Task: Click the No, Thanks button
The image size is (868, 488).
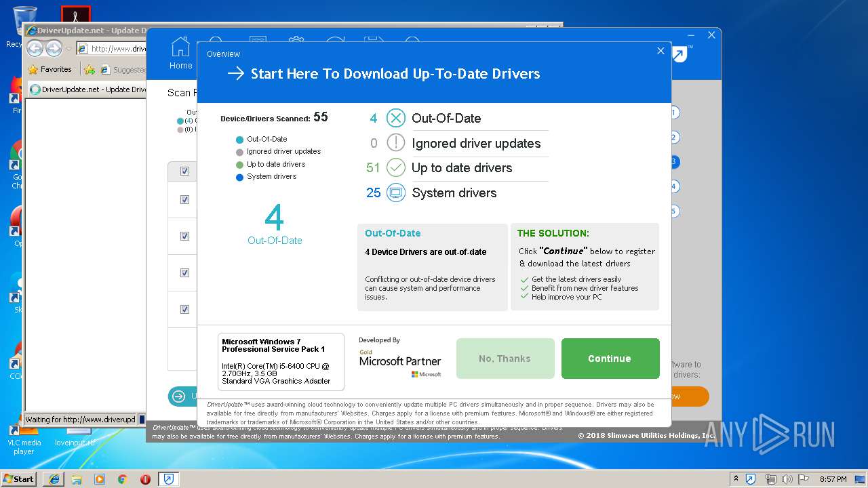Action: pos(505,359)
